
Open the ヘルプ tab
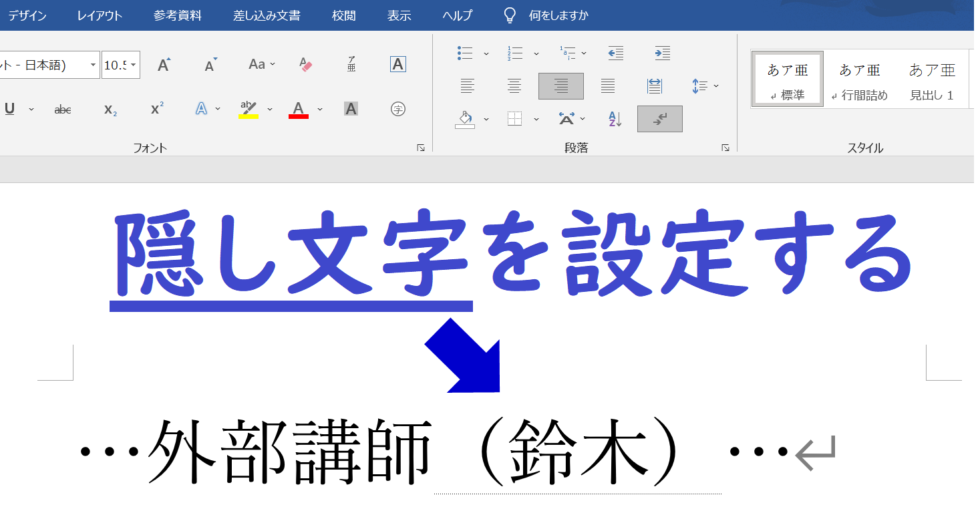458,15
